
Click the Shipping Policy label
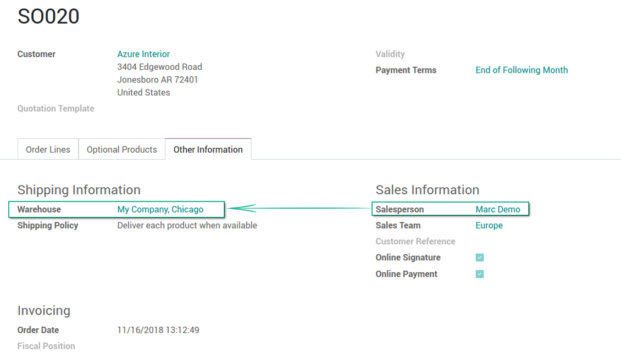(x=47, y=226)
